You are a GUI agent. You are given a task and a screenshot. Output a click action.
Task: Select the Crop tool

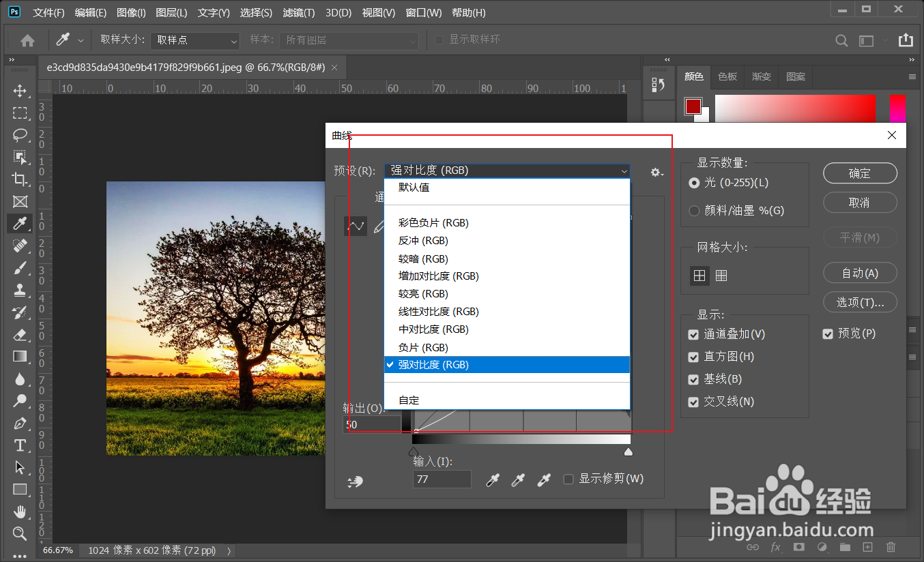20,179
